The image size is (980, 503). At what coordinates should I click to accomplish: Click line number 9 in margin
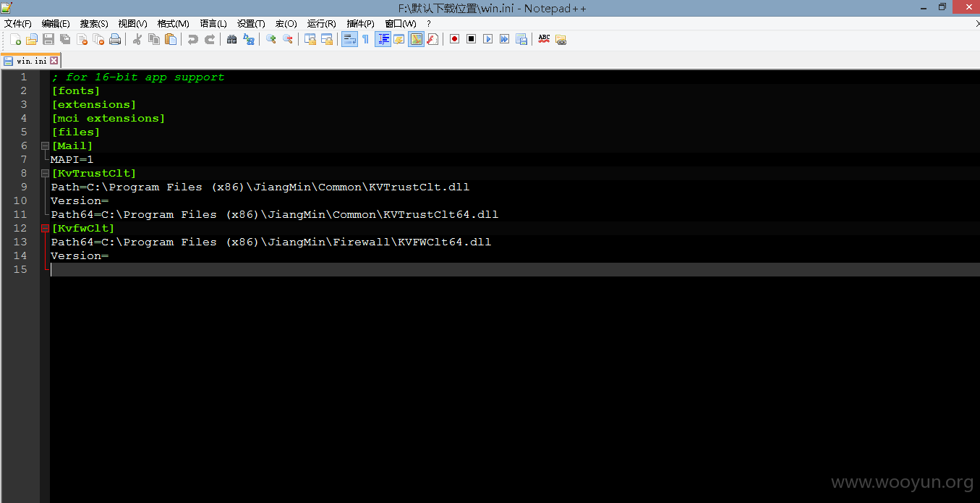[x=23, y=187]
